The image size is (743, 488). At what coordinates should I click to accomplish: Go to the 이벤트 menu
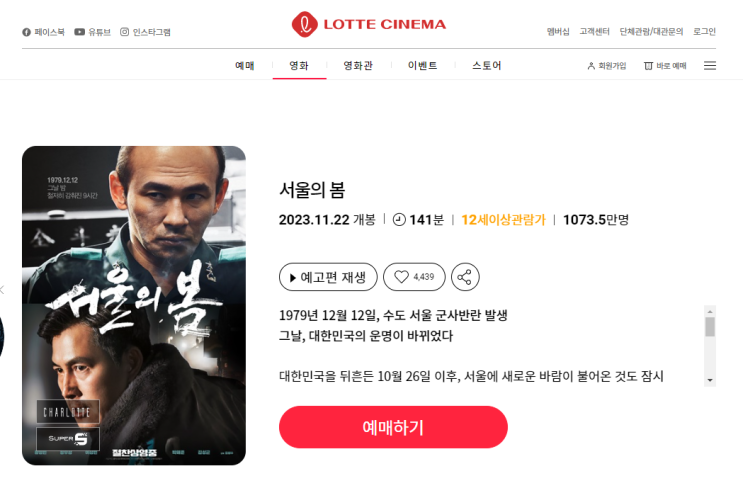423,65
